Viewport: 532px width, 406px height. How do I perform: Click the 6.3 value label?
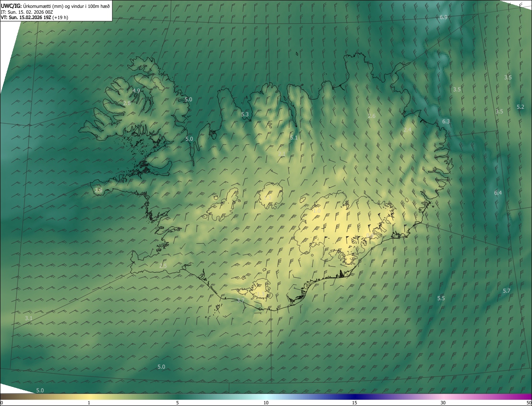click(446, 122)
